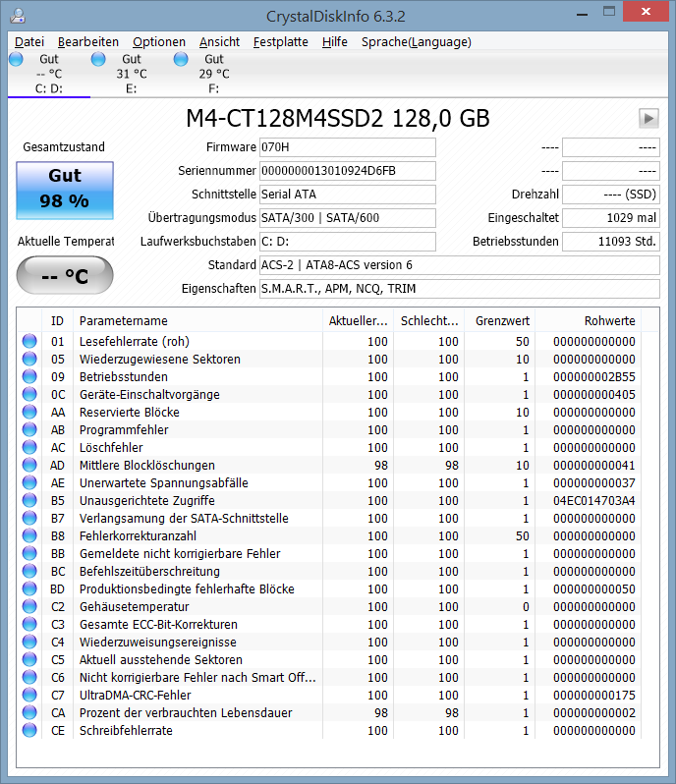
Task: Click the ID column header
Action: 58,320
